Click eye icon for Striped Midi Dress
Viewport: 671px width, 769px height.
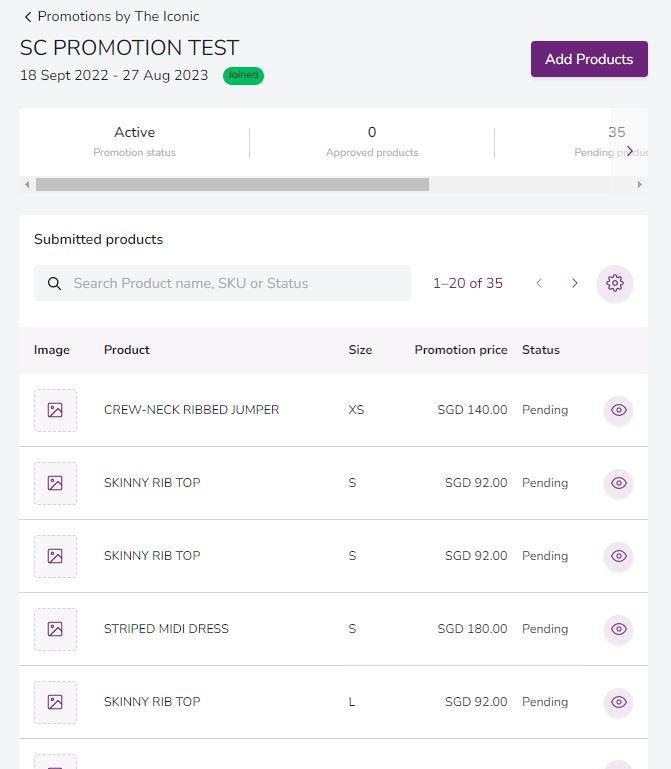(618, 629)
